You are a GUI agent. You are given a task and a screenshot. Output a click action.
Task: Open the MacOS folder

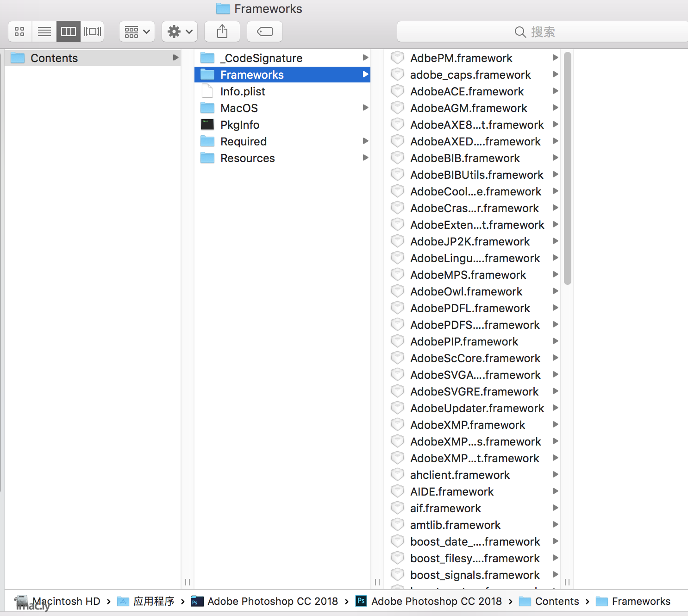(x=282, y=108)
